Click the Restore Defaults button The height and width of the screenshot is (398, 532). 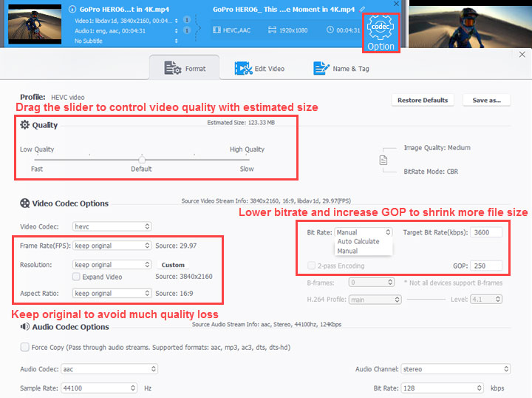[x=423, y=100]
